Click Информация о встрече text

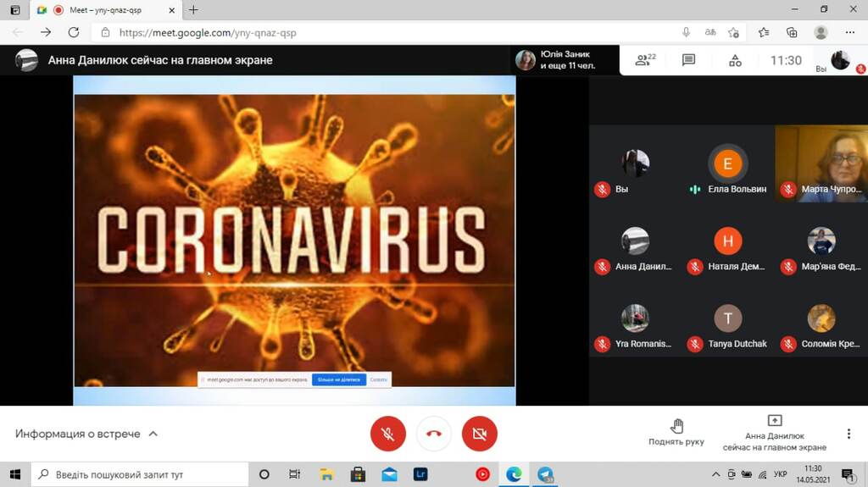click(77, 434)
